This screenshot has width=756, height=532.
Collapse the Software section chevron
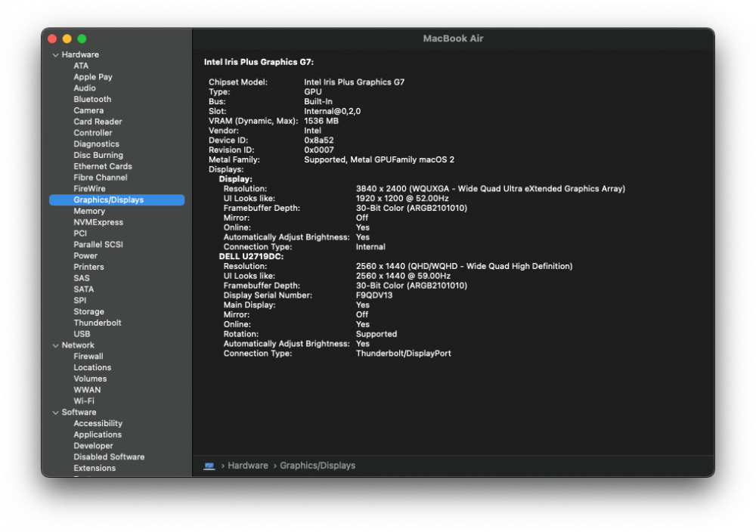55,413
